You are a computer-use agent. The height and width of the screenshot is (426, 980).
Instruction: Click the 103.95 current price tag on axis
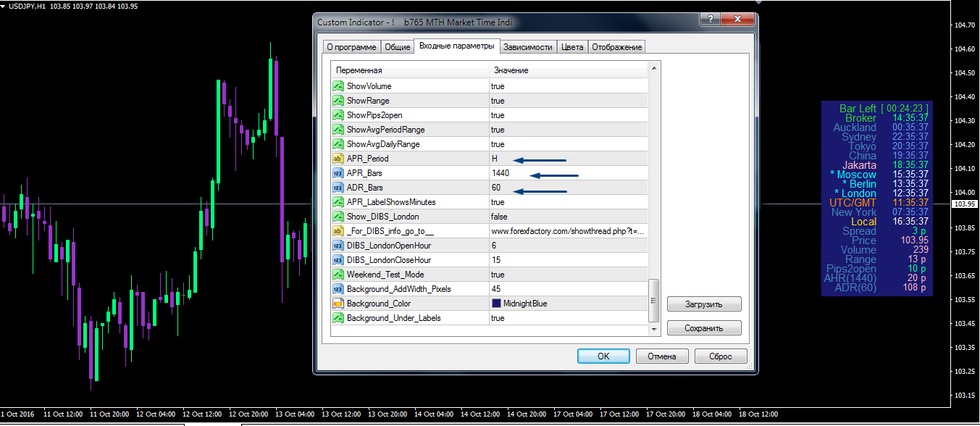click(965, 205)
